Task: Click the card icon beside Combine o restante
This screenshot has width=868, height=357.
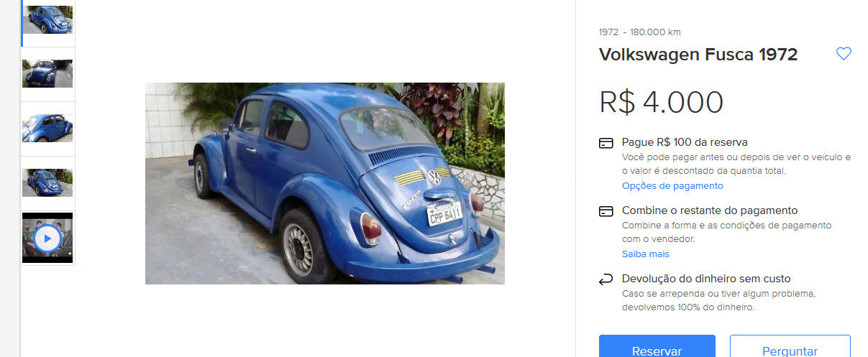Action: [606, 211]
